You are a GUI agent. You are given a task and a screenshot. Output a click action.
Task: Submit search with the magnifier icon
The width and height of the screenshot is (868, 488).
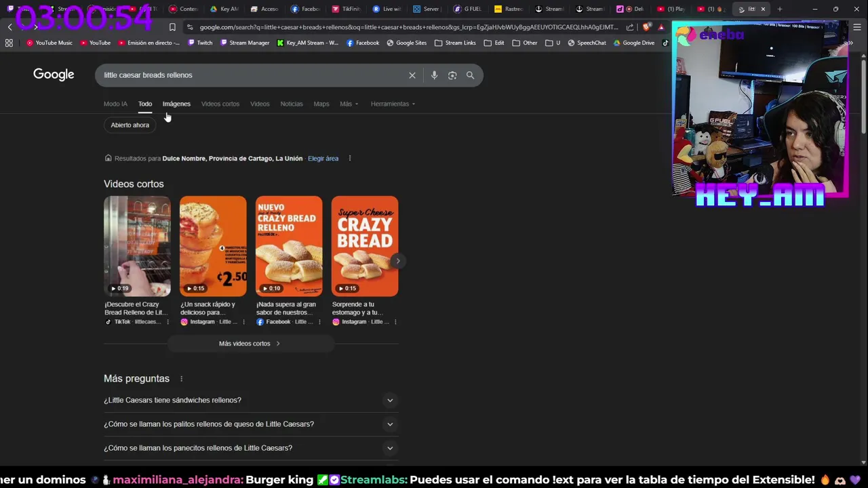tap(470, 75)
